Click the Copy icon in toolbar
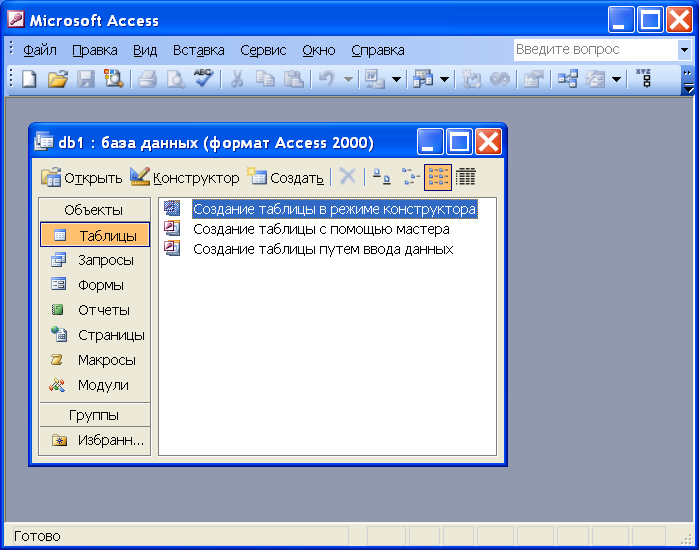 (x=265, y=79)
